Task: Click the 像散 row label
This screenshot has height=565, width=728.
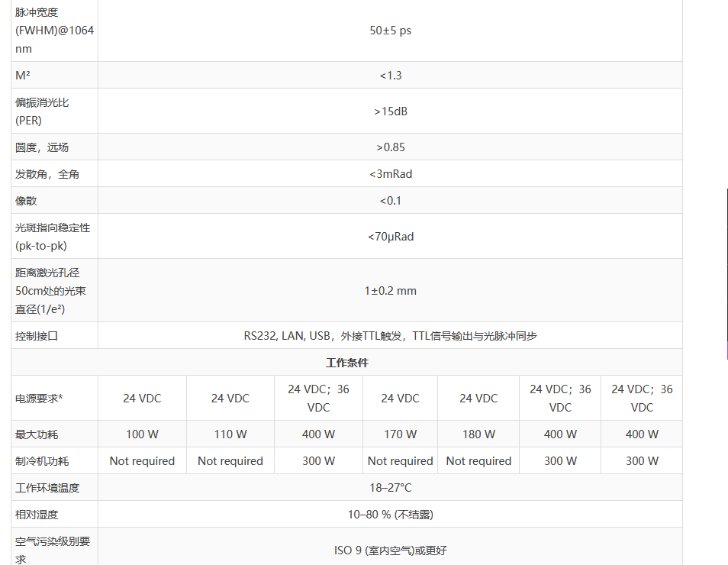Action: click(x=26, y=201)
